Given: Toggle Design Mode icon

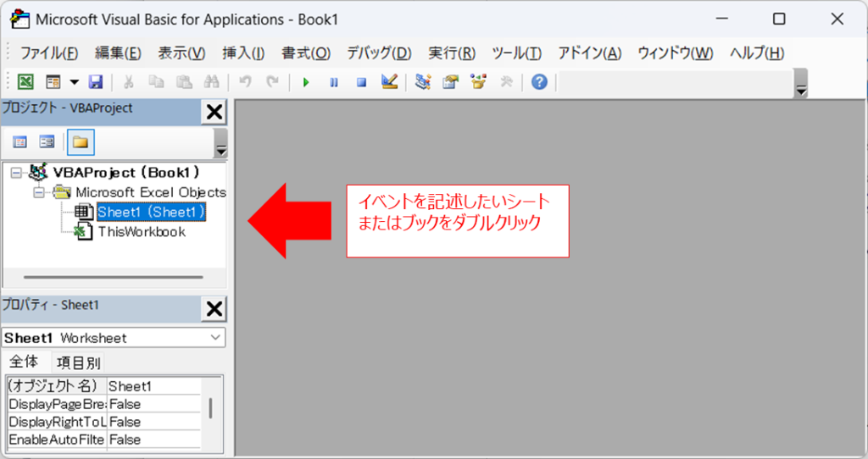Looking at the screenshot, I should [x=390, y=82].
